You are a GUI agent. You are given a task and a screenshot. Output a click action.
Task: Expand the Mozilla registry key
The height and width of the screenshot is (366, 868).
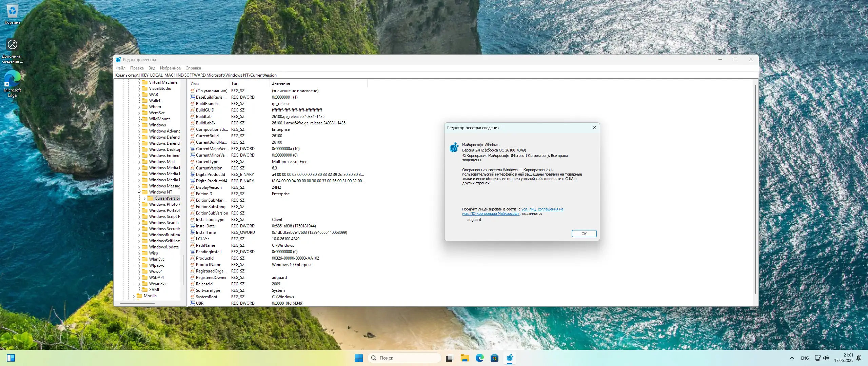(134, 296)
